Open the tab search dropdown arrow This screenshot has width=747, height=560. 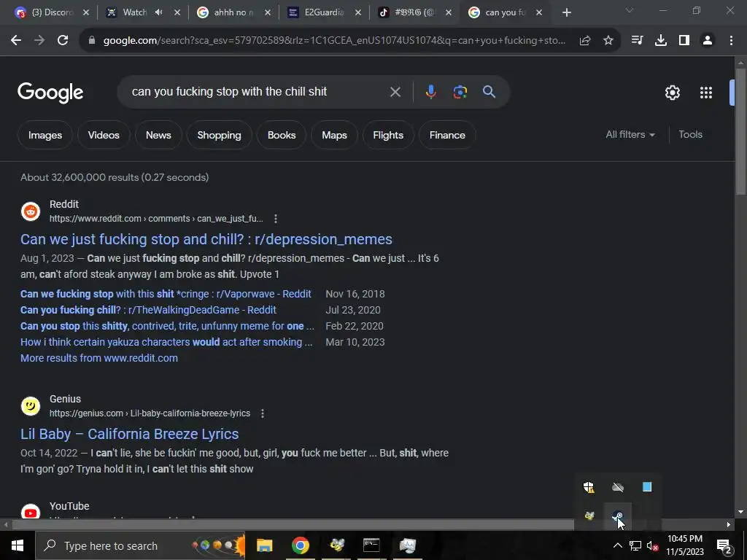click(x=630, y=10)
